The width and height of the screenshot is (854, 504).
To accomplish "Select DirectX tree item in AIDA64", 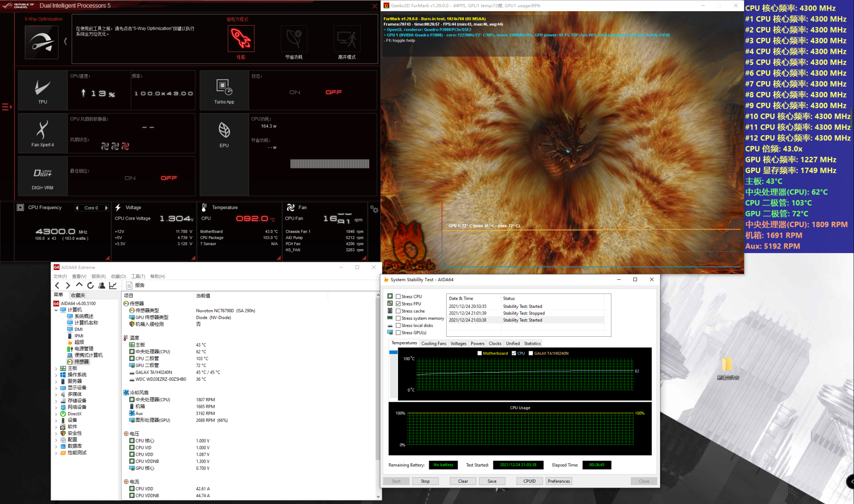I will point(74,414).
